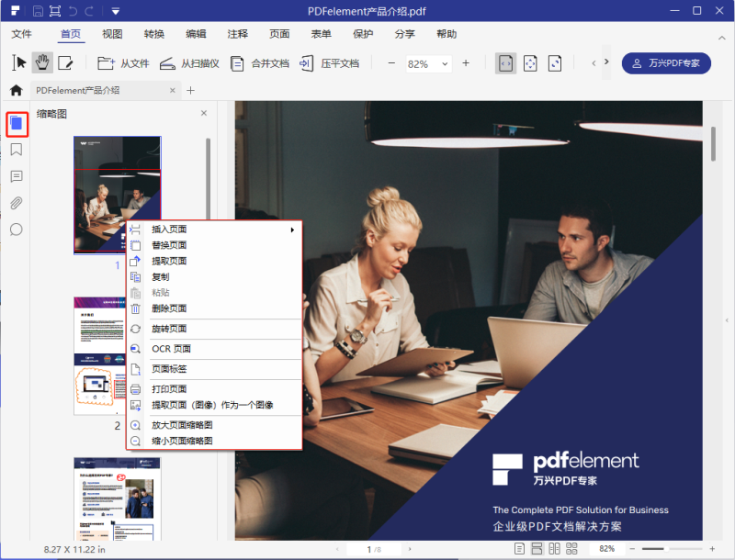The height and width of the screenshot is (560, 735).
Task: Switch to the 注释 ribbon tab
Action: (238, 34)
